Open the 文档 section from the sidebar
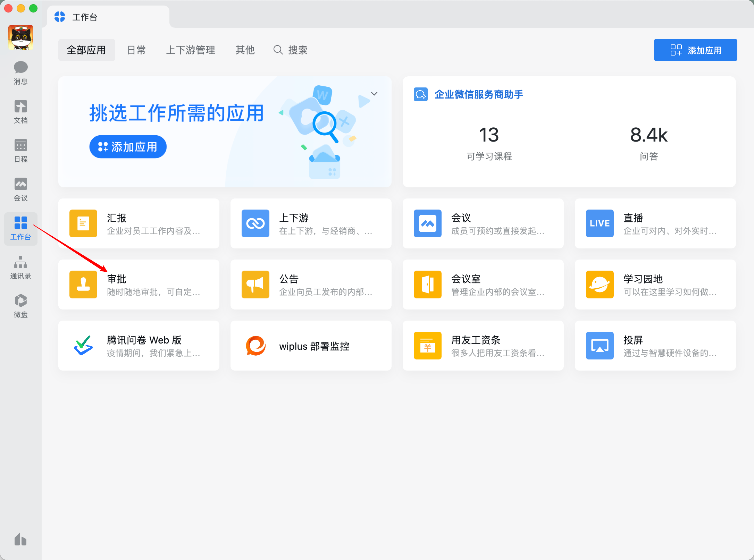 [20, 111]
